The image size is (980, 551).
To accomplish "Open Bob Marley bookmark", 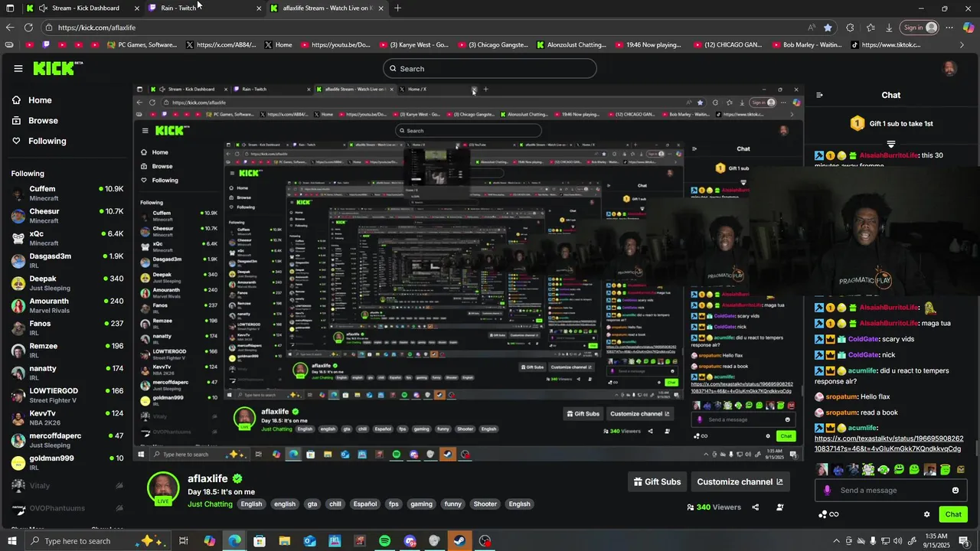I will (805, 45).
